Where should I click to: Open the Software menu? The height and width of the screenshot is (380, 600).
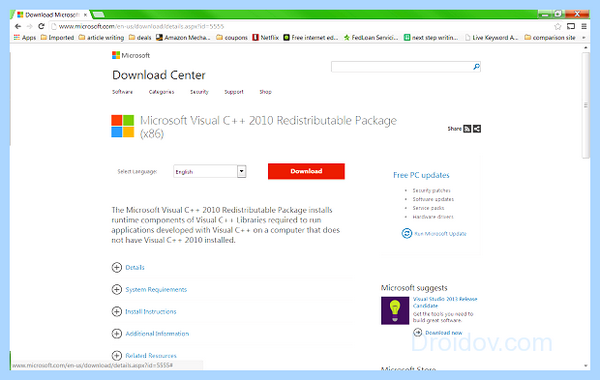click(x=122, y=92)
